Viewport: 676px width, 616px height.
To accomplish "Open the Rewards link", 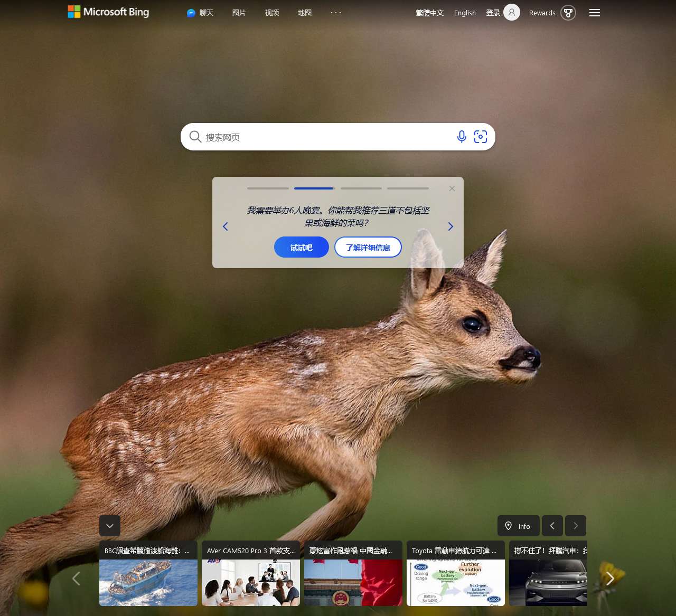I will point(542,13).
